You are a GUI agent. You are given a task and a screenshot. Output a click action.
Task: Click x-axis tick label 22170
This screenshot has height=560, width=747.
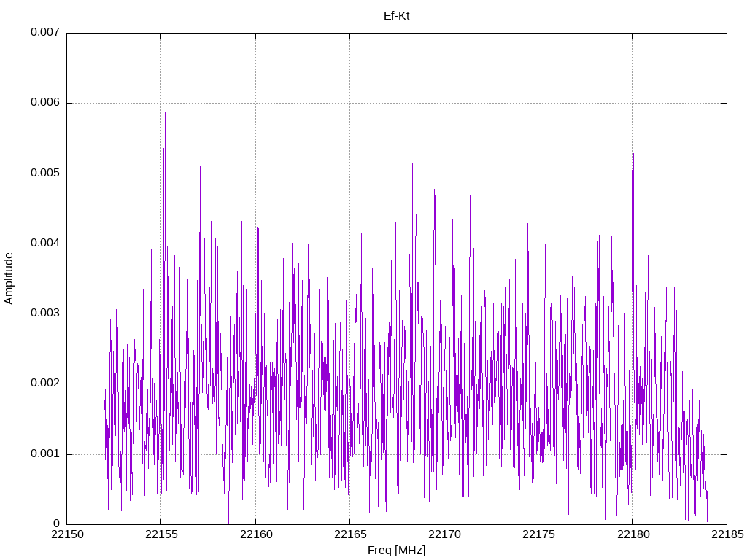pyautogui.click(x=444, y=534)
